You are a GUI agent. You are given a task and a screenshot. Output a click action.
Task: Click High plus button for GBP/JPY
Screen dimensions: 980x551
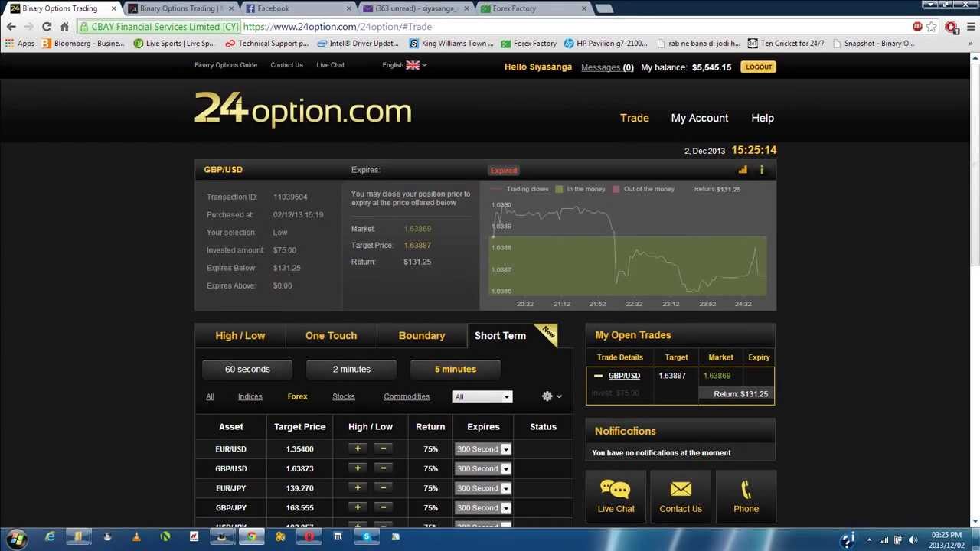(x=358, y=507)
